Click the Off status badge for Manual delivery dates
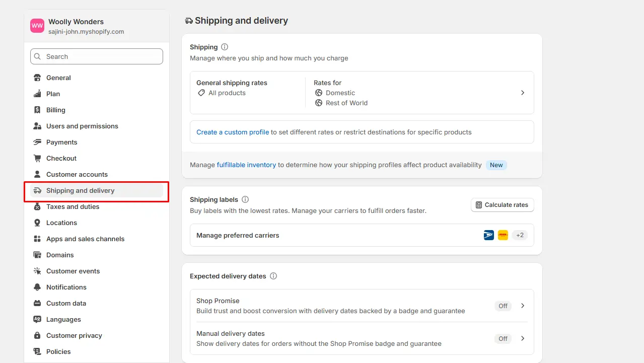Image resolution: width=644 pixels, height=363 pixels. pyautogui.click(x=503, y=338)
